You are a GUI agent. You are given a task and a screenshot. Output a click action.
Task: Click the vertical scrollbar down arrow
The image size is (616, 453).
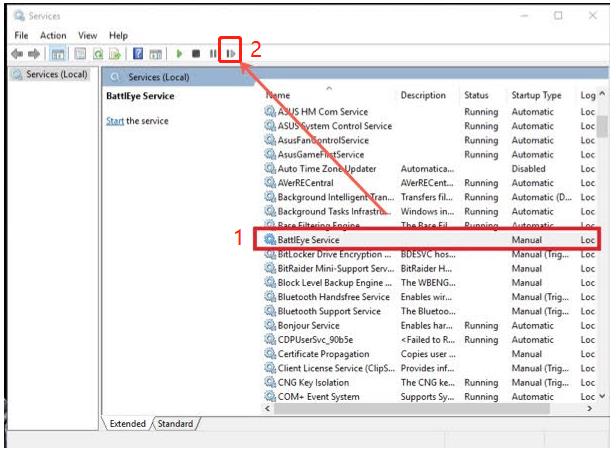(x=602, y=396)
